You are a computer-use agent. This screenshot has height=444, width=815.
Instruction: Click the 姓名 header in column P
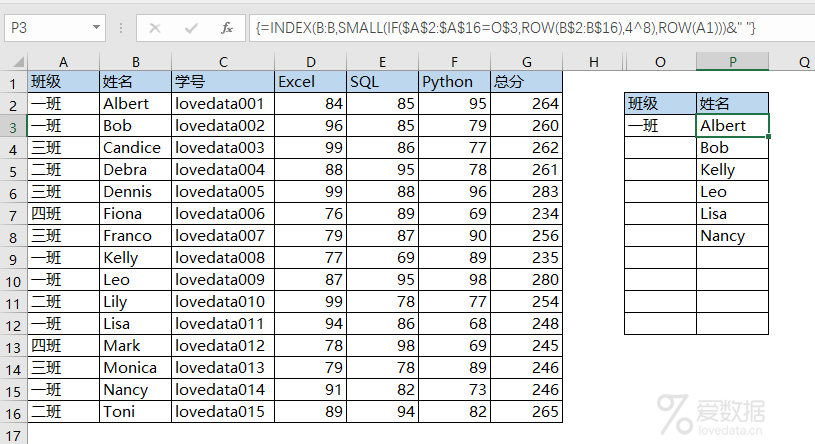[732, 103]
